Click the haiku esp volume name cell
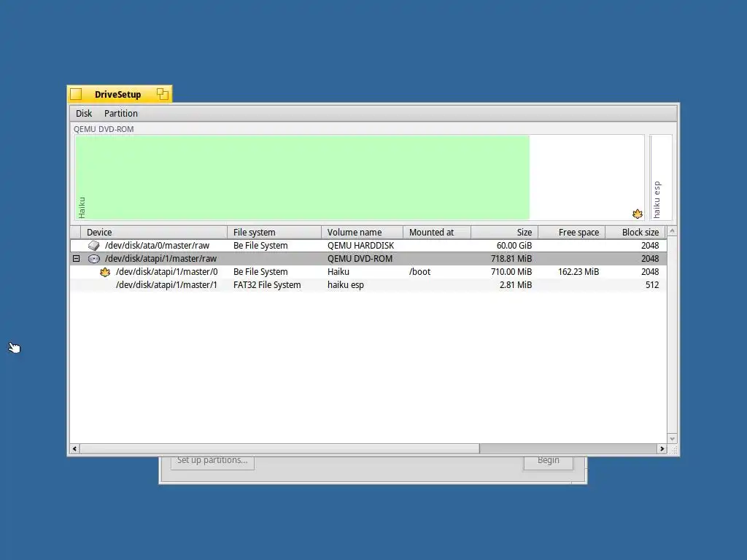This screenshot has height=560, width=747. pos(345,285)
